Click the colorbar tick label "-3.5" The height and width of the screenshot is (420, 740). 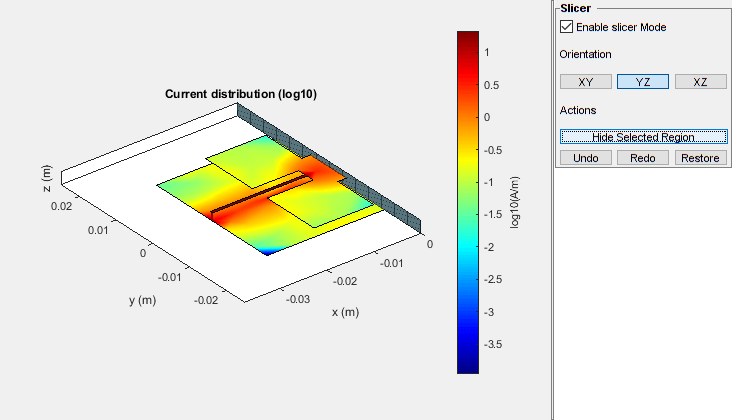coord(493,344)
